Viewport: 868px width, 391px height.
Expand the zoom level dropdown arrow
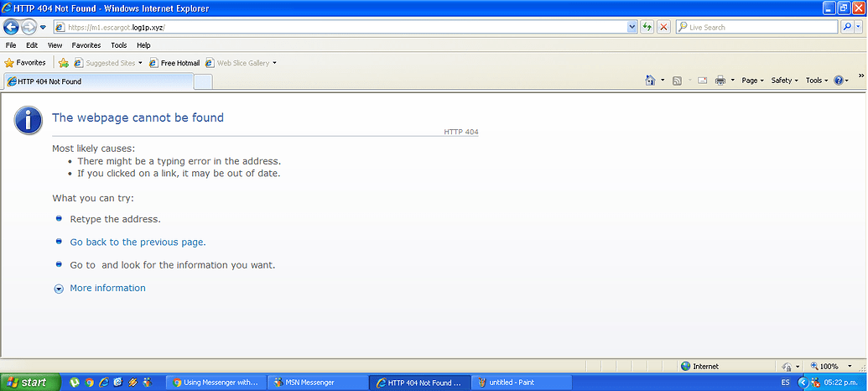click(x=850, y=366)
